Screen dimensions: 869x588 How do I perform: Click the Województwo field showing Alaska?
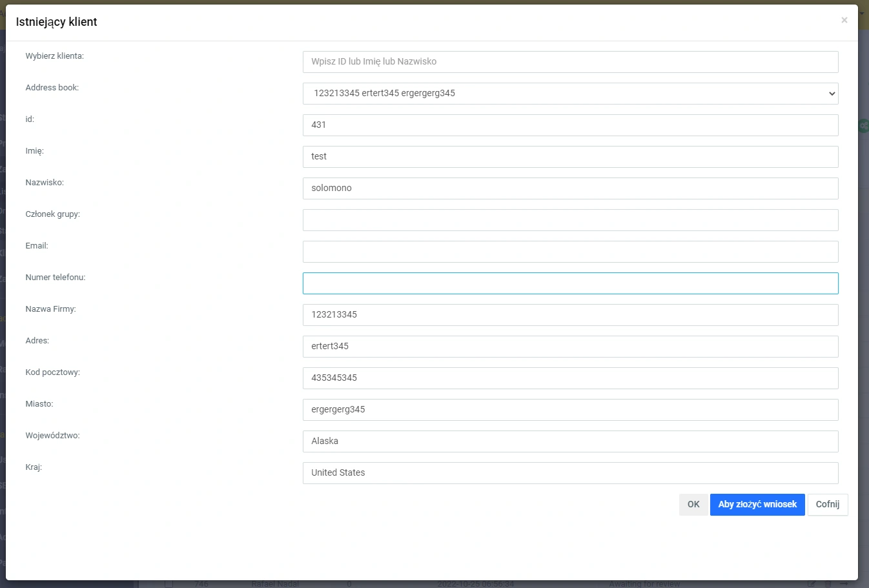pos(570,441)
